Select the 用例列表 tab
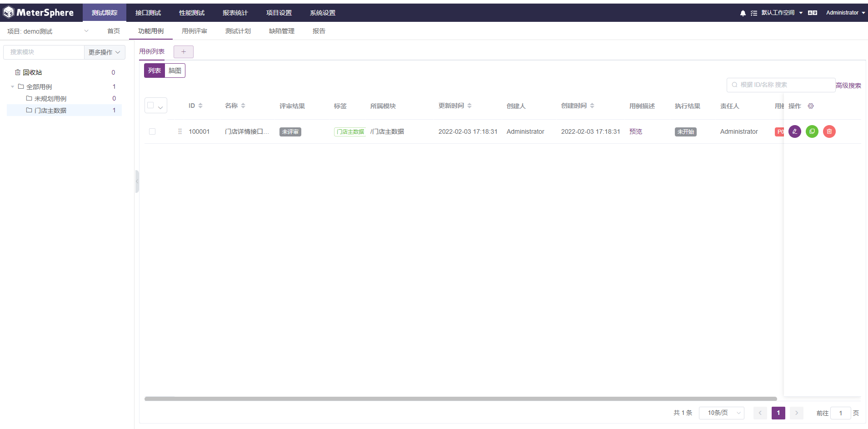Viewport: 868px width, 429px height. point(152,51)
